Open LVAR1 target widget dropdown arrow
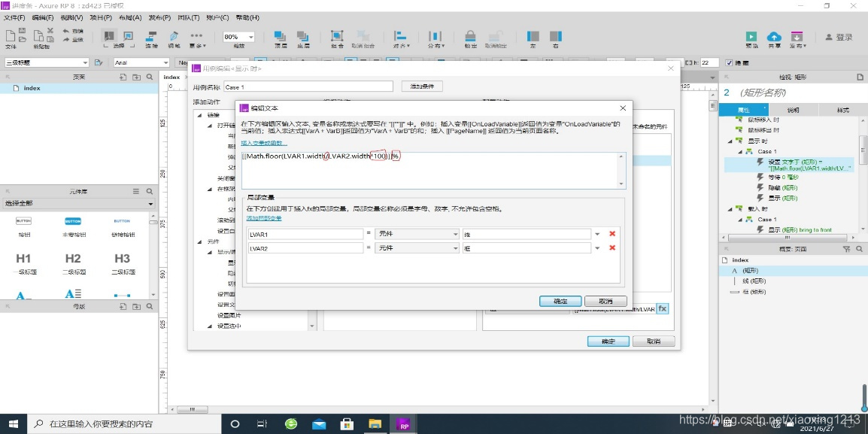 597,234
